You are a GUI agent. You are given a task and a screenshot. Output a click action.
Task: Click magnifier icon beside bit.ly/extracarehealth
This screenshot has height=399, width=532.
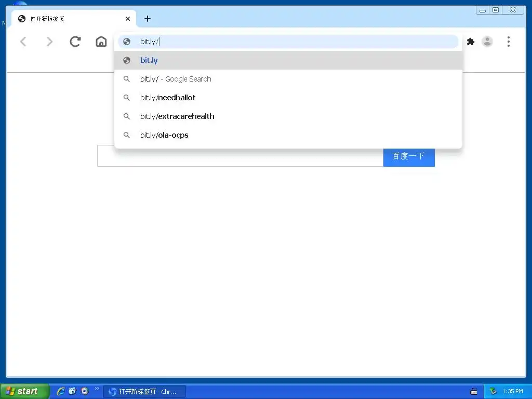[127, 116]
